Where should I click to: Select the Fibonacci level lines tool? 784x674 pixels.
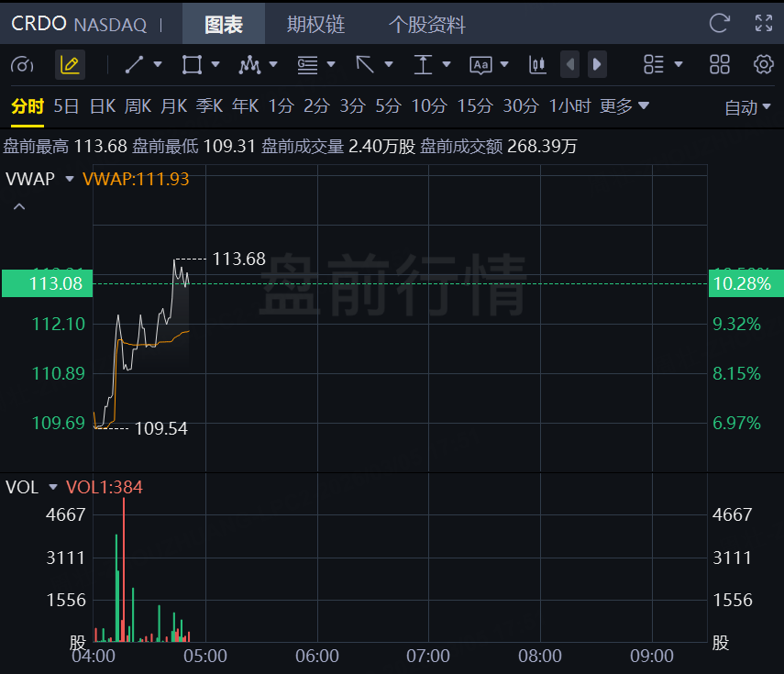(307, 65)
